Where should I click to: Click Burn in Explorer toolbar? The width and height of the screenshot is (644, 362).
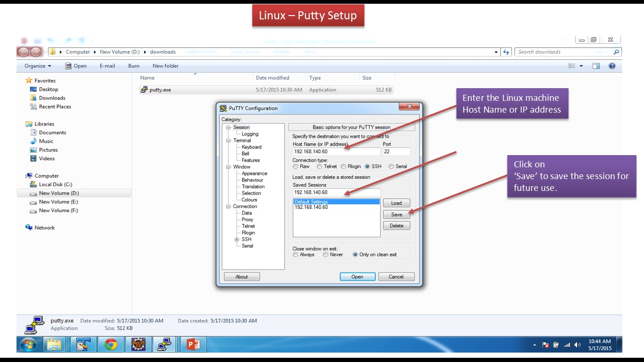coord(134,66)
